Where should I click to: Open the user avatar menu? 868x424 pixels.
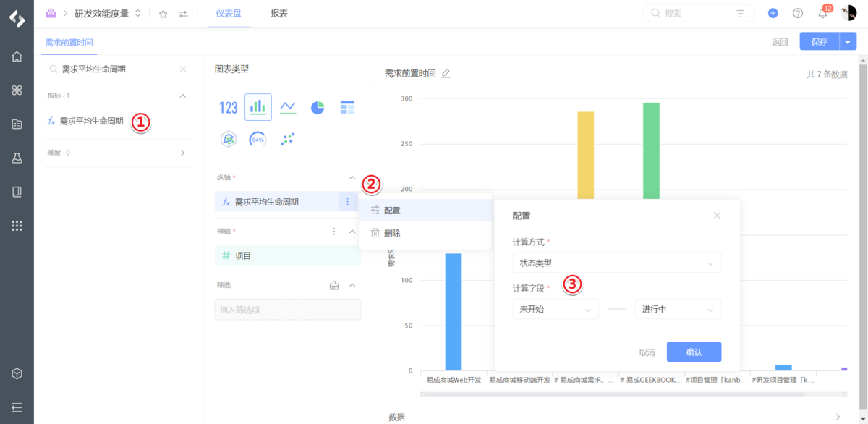tap(848, 13)
